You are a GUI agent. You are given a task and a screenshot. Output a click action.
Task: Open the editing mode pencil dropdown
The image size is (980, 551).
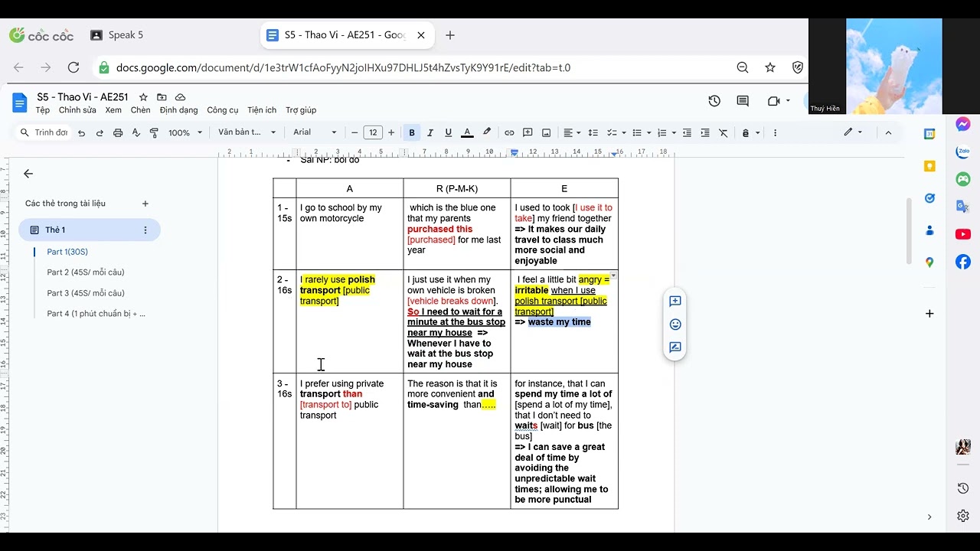pyautogui.click(x=853, y=132)
